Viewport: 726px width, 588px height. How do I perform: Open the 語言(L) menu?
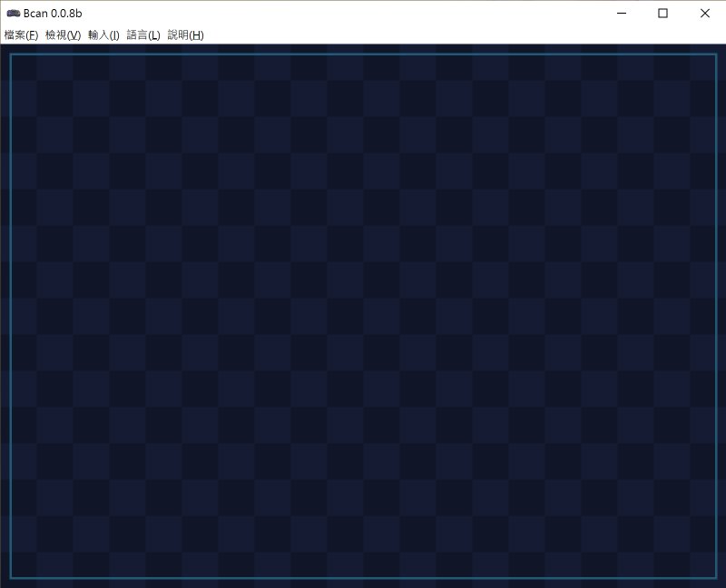pos(143,35)
